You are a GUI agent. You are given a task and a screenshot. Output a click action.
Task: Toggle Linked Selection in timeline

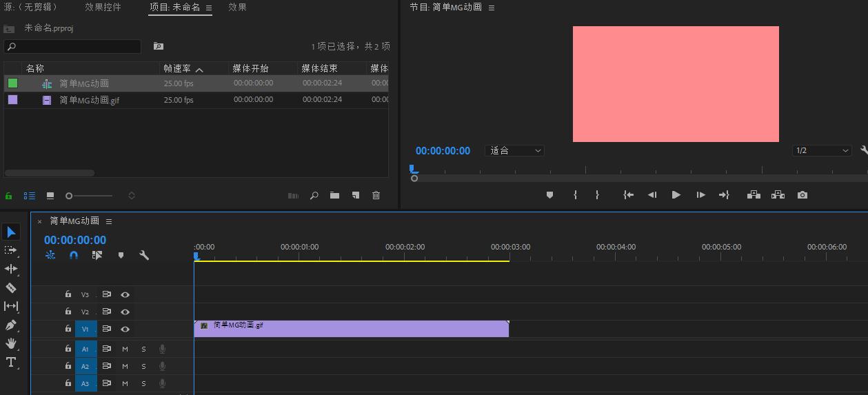pyautogui.click(x=97, y=255)
